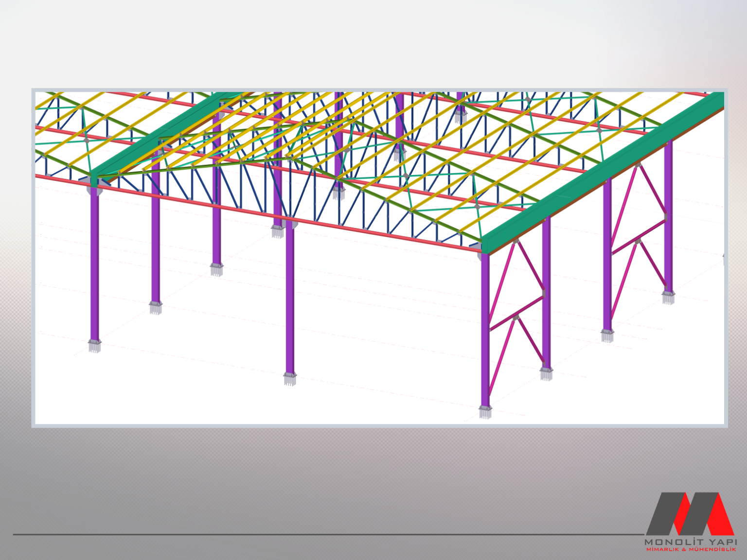Click the red and gray Monolit M logo
This screenshot has width=747, height=560.
[x=690, y=513]
